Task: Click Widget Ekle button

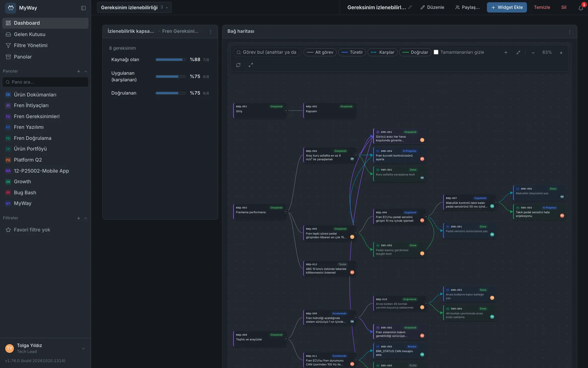Action: point(507,7)
